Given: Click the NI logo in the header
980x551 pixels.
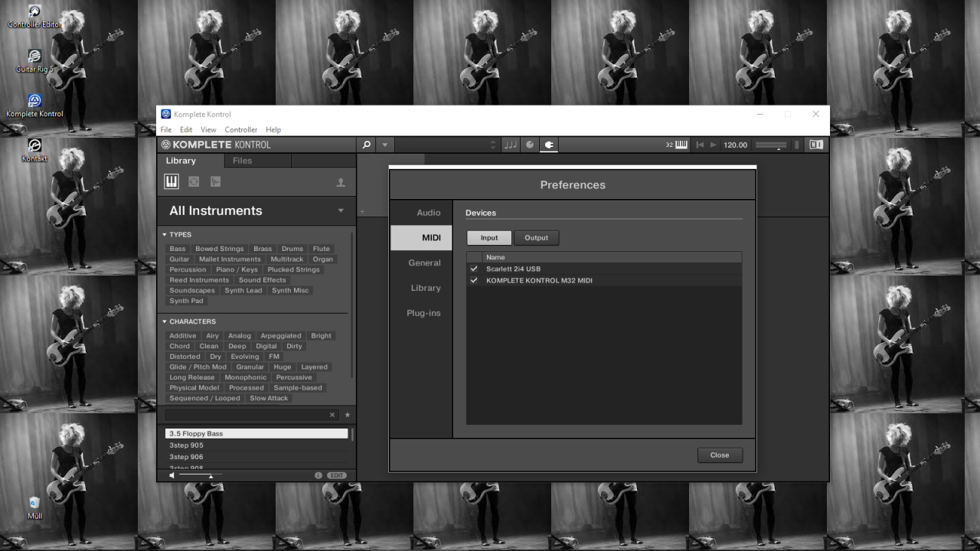Looking at the screenshot, I should [816, 145].
